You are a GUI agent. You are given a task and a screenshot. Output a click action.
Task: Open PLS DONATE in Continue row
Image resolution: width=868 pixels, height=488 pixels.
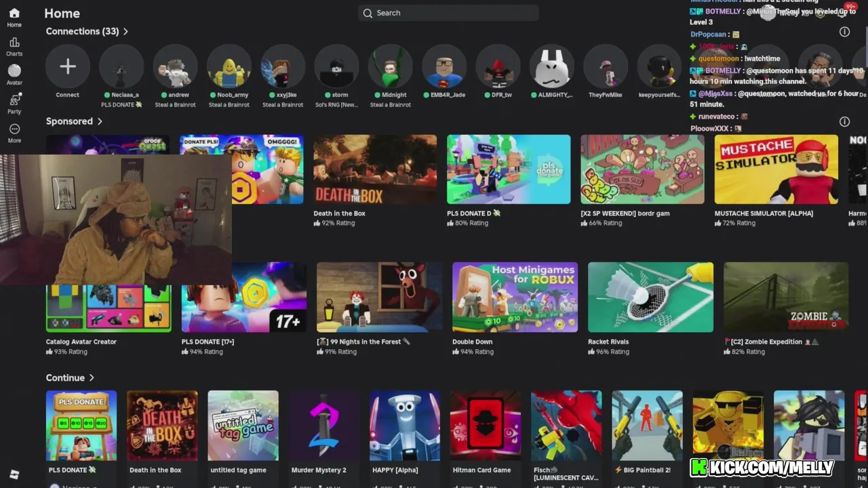(81, 426)
